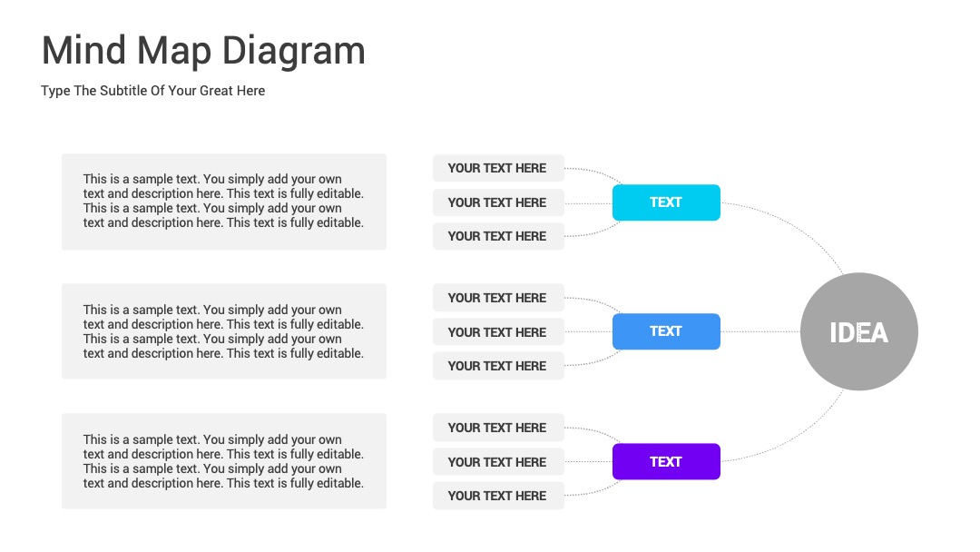Click first 'YOUR TEXT HERE' label of purple branch
This screenshot has width=980, height=552.
(x=498, y=429)
